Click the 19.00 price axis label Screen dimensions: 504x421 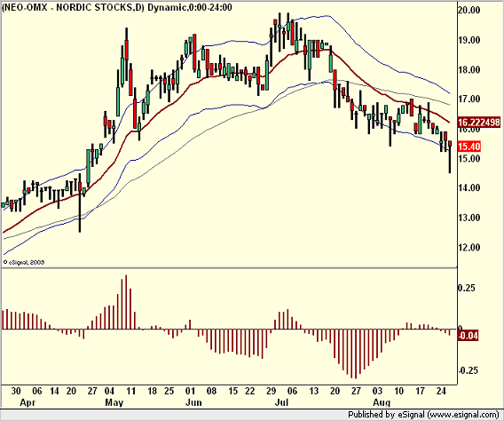click(469, 40)
